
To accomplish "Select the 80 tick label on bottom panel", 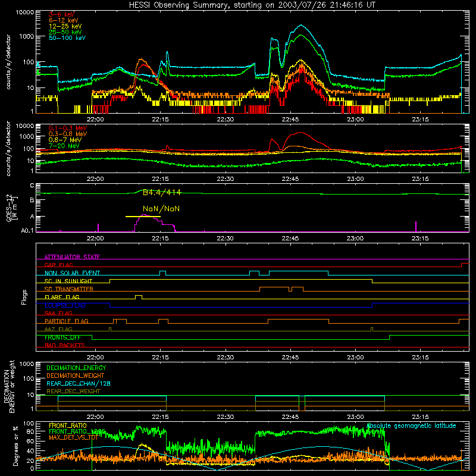I will click(x=30, y=431).
